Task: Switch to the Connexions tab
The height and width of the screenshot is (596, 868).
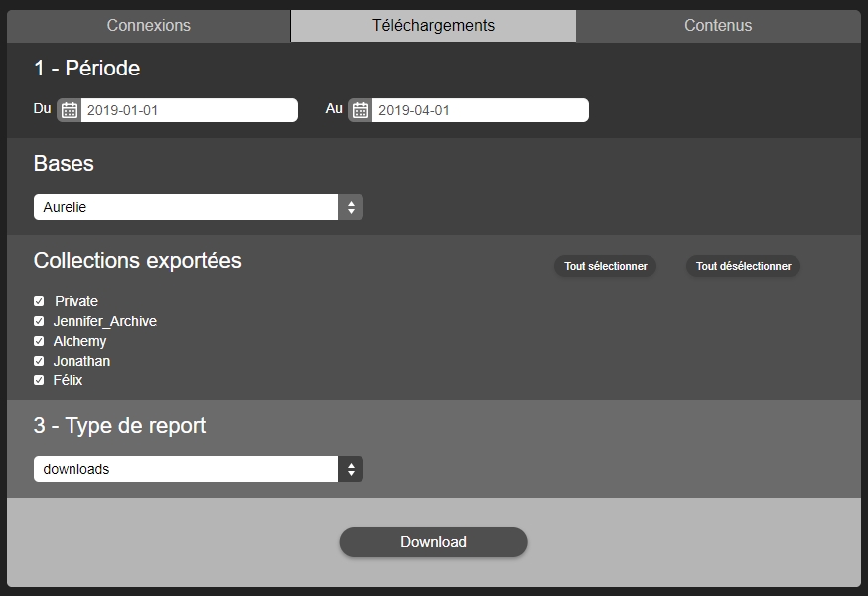Action: [x=149, y=26]
